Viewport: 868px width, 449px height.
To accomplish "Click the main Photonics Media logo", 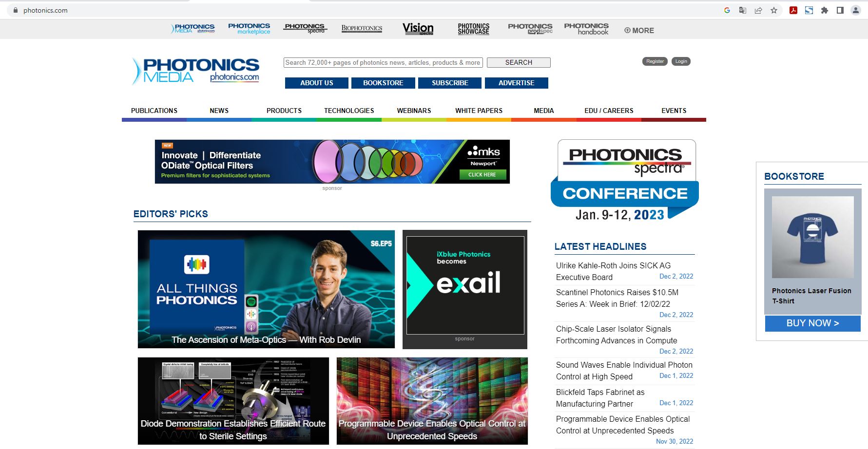I will pyautogui.click(x=196, y=71).
